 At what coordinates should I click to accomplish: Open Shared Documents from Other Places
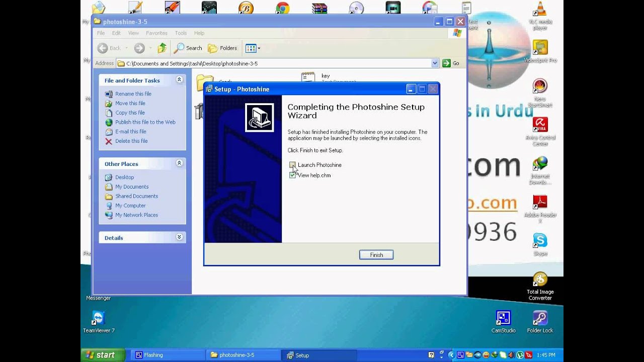click(x=136, y=197)
